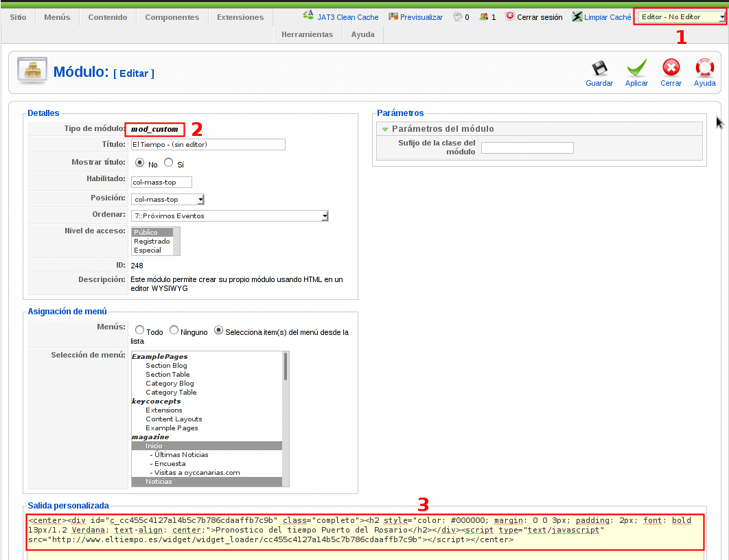Select Registrado access level
The image size is (729, 560).
152,241
